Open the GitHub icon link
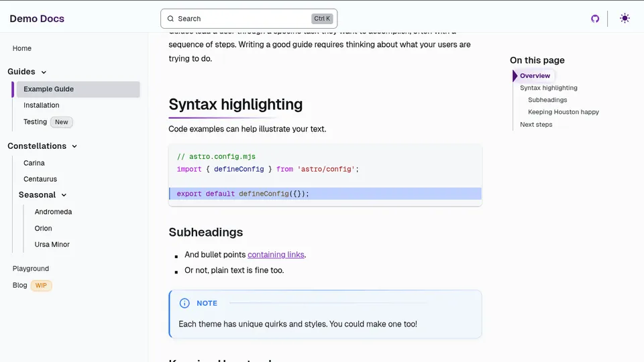This screenshot has width=644, height=362. coord(595,19)
